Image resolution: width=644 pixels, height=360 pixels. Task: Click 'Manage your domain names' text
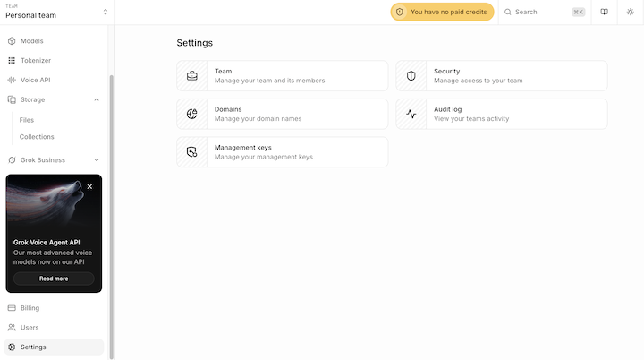(x=258, y=119)
